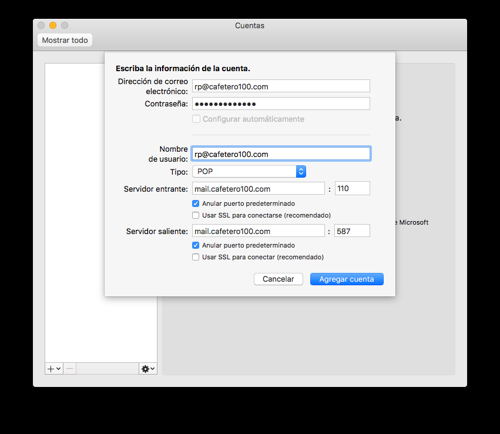Screen dimensions: 500x434
Task: Click the outgoing server port 587 field
Action: (x=352, y=231)
